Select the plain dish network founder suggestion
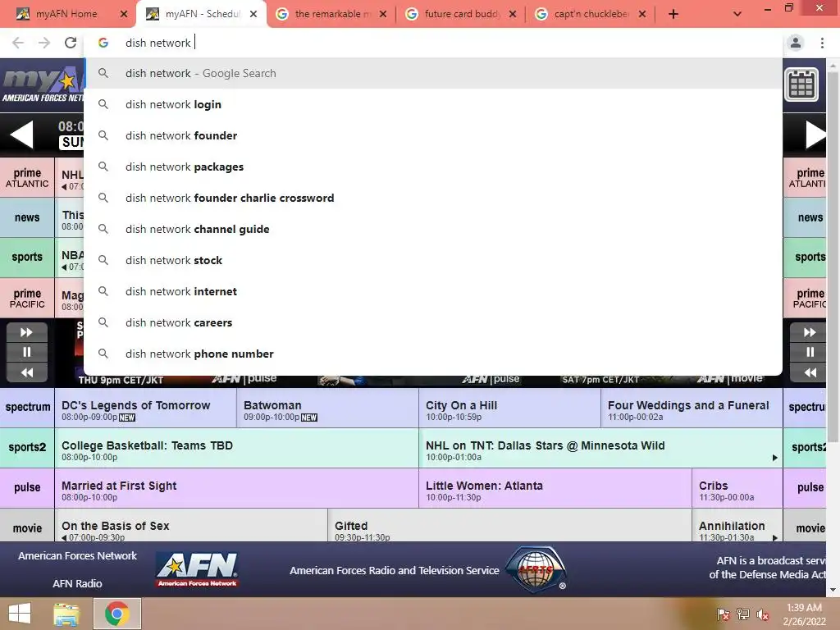This screenshot has width=840, height=630. click(433, 135)
